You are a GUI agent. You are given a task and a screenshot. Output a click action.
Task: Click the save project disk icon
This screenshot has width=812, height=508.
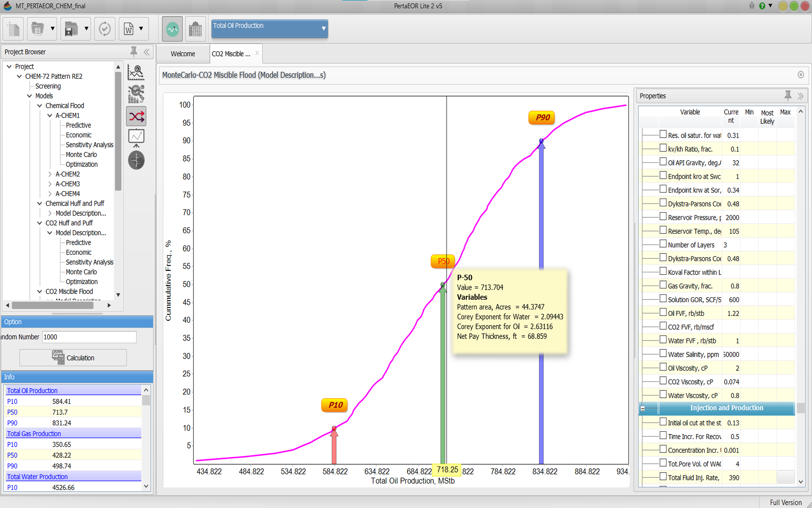click(x=71, y=29)
